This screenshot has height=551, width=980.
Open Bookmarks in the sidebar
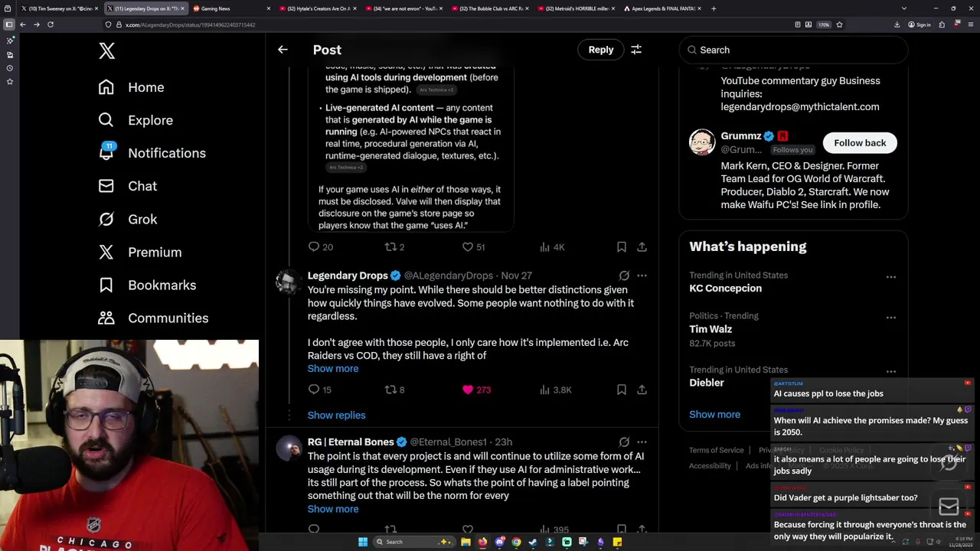tap(147, 285)
